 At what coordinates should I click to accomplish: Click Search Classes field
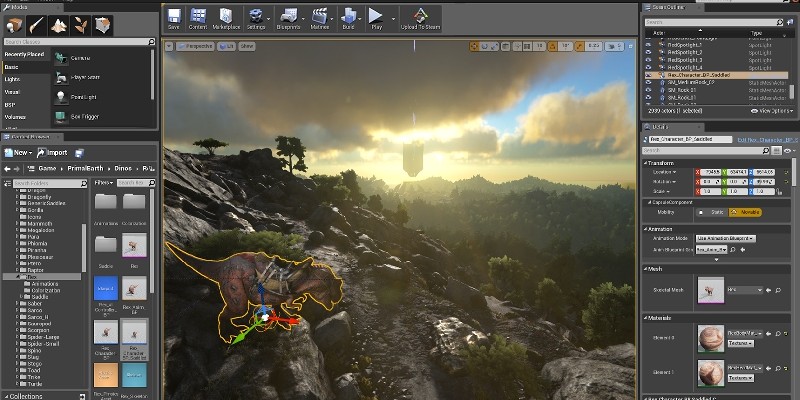[x=79, y=42]
